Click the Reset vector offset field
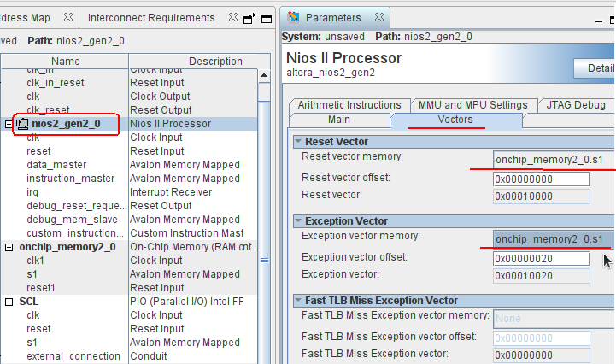This screenshot has height=364, width=616. pos(541,179)
